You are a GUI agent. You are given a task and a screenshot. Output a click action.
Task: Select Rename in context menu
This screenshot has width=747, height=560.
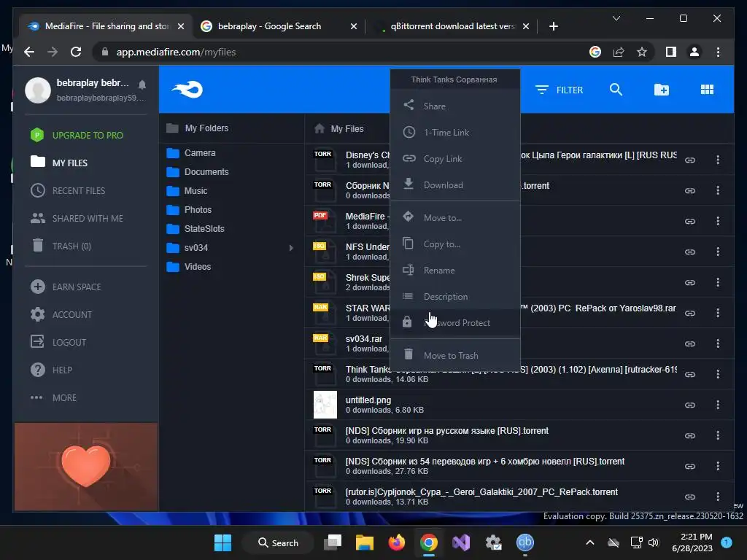point(455,270)
